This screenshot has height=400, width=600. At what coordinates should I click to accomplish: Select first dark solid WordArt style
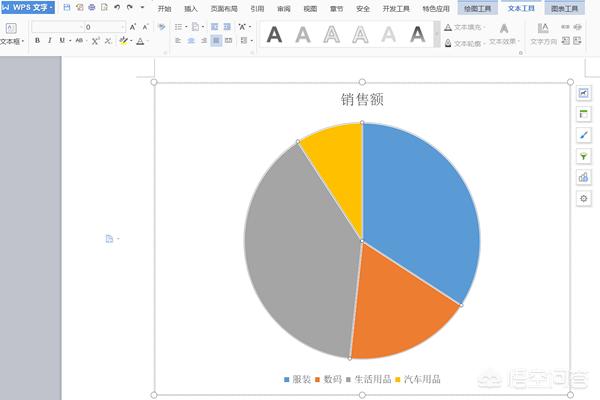pyautogui.click(x=274, y=34)
